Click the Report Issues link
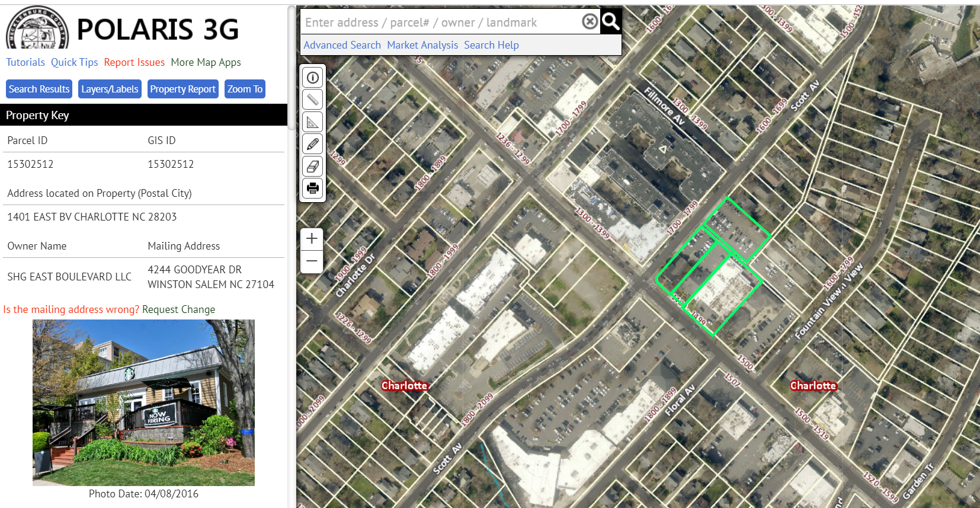980x508 pixels. tap(134, 62)
